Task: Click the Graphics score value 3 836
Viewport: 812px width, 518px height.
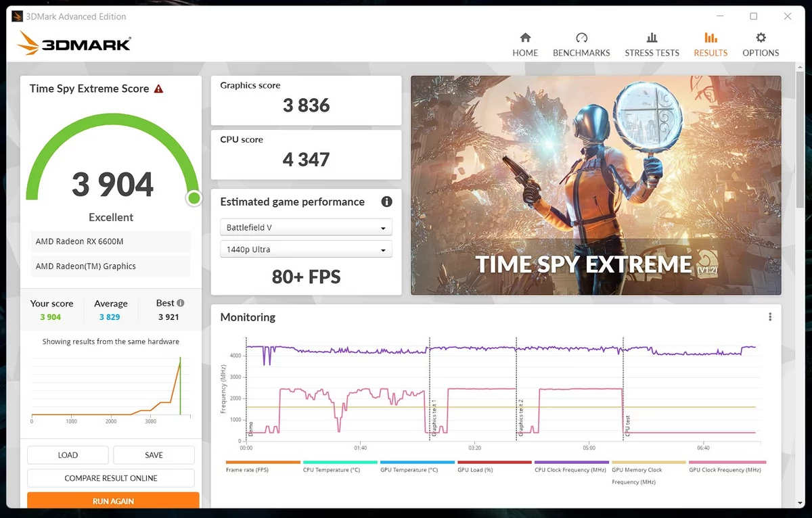Action: (307, 105)
